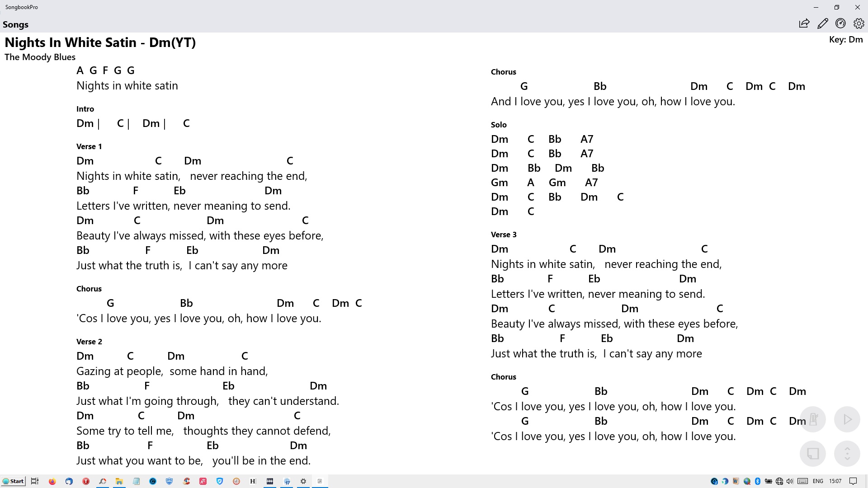
Task: Open the tempo gauge settings icon
Action: (840, 23)
